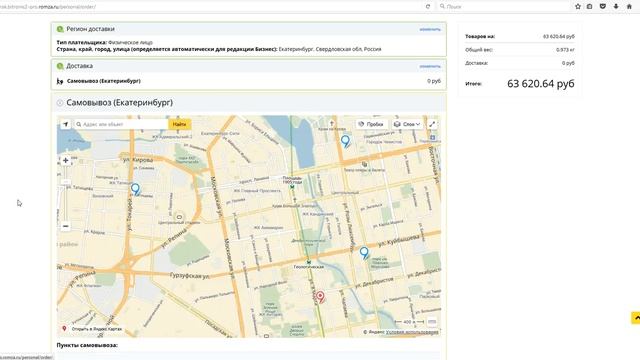Locate my position with the map arrow button
The height and width of the screenshot is (360, 640).
click(65, 124)
